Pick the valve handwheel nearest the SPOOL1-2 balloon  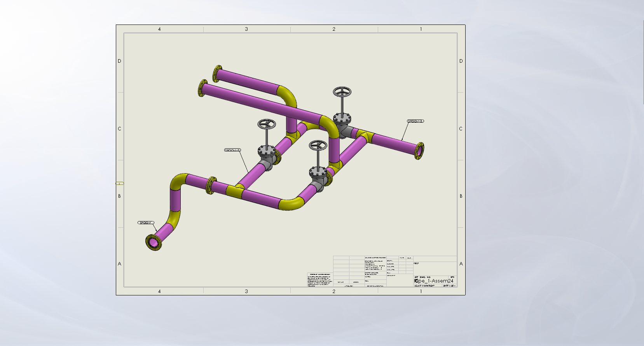pyautogui.click(x=267, y=125)
